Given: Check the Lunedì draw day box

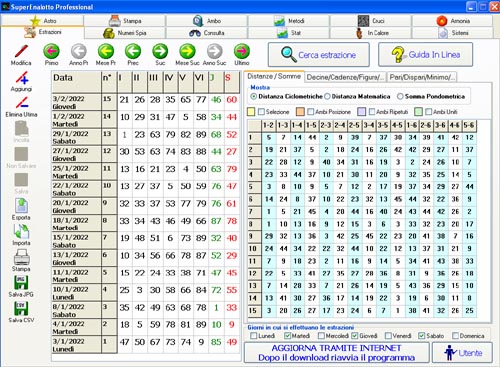Looking at the screenshot, I should pyautogui.click(x=254, y=336).
